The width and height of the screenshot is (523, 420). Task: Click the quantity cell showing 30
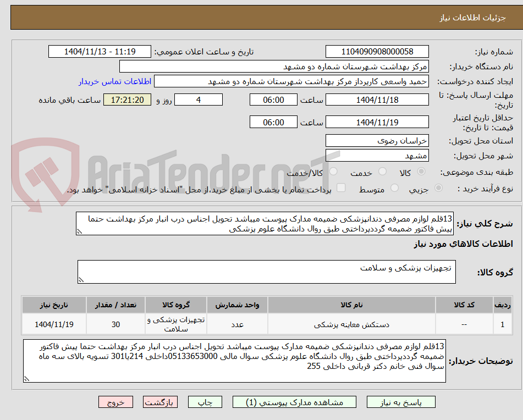coord(115,324)
